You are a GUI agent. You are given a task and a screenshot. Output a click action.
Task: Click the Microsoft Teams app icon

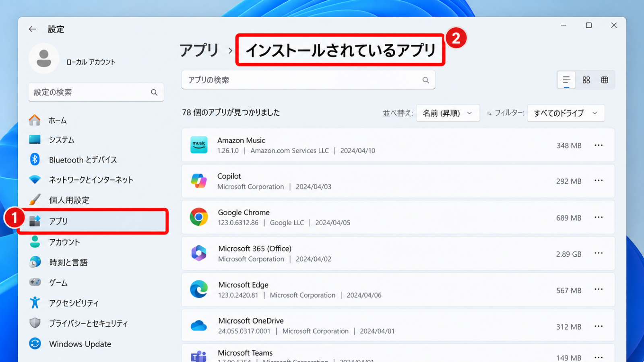point(199,356)
